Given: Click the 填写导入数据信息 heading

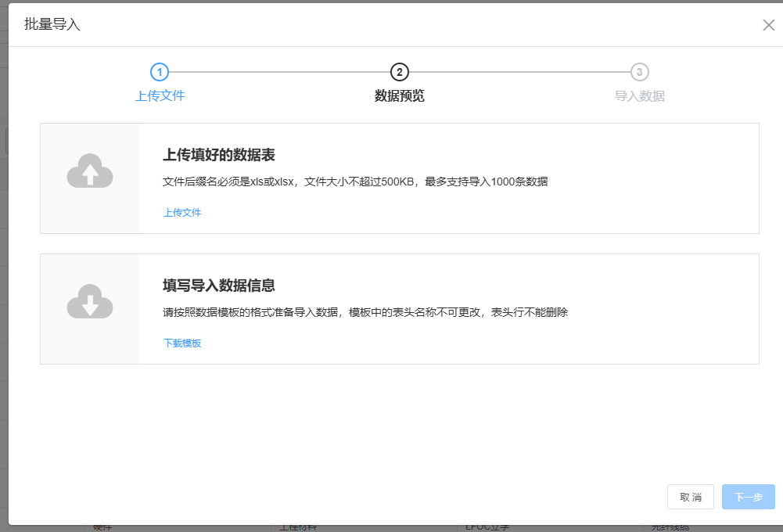Looking at the screenshot, I should 219,286.
